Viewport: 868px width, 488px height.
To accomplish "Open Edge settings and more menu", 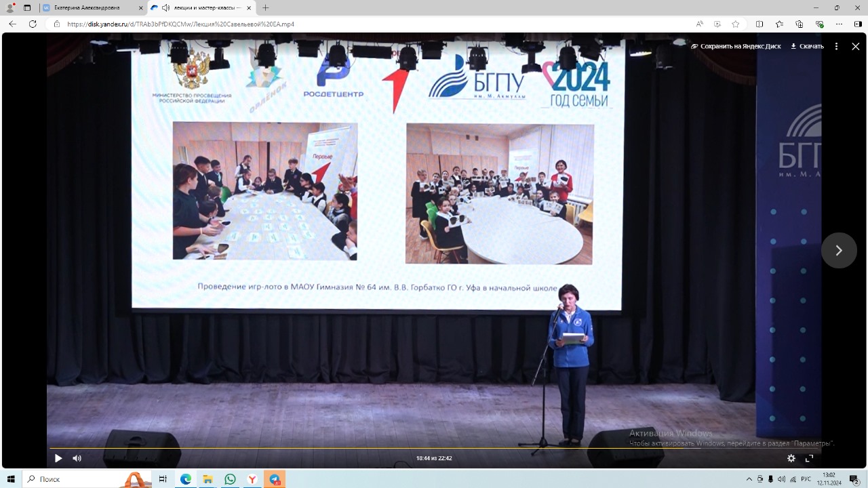I will pyautogui.click(x=839, y=24).
